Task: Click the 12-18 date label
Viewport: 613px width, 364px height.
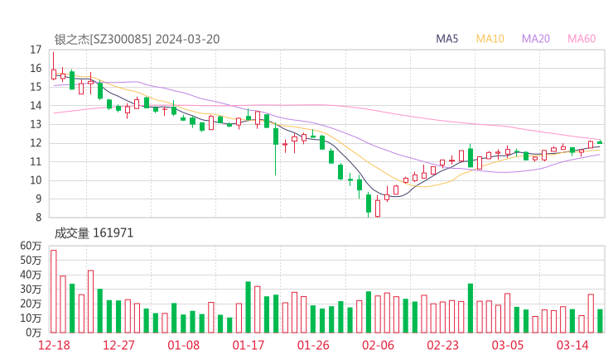Action: click(54, 345)
